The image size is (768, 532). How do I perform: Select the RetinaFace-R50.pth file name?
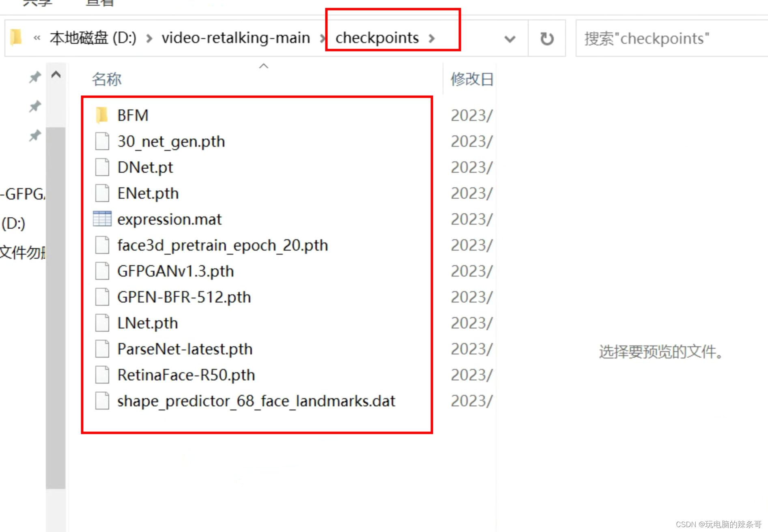pos(186,375)
